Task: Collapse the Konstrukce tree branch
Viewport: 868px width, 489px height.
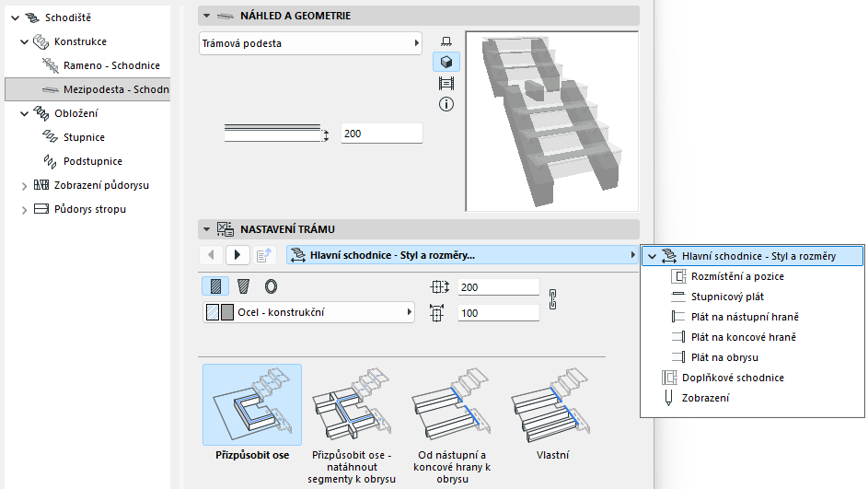Action: pyautogui.click(x=24, y=41)
